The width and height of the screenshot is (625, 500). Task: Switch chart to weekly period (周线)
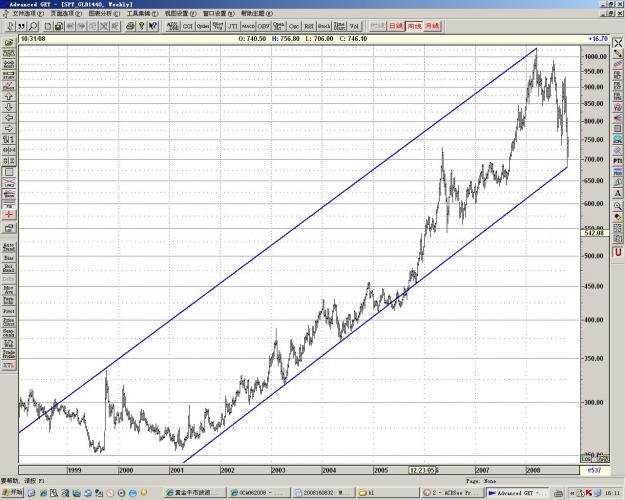tap(414, 26)
